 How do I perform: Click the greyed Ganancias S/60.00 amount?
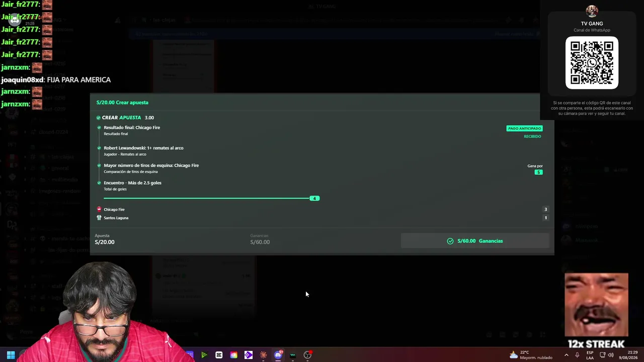click(260, 242)
